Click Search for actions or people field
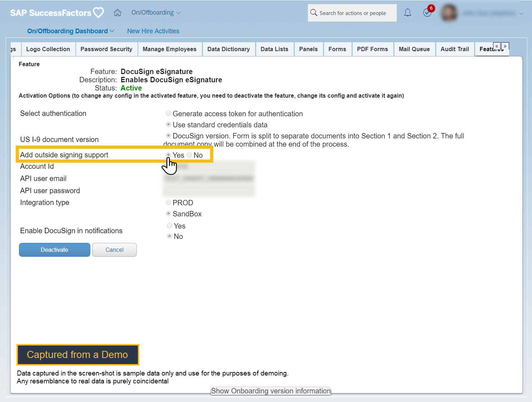The width and height of the screenshot is (532, 402). tap(352, 13)
